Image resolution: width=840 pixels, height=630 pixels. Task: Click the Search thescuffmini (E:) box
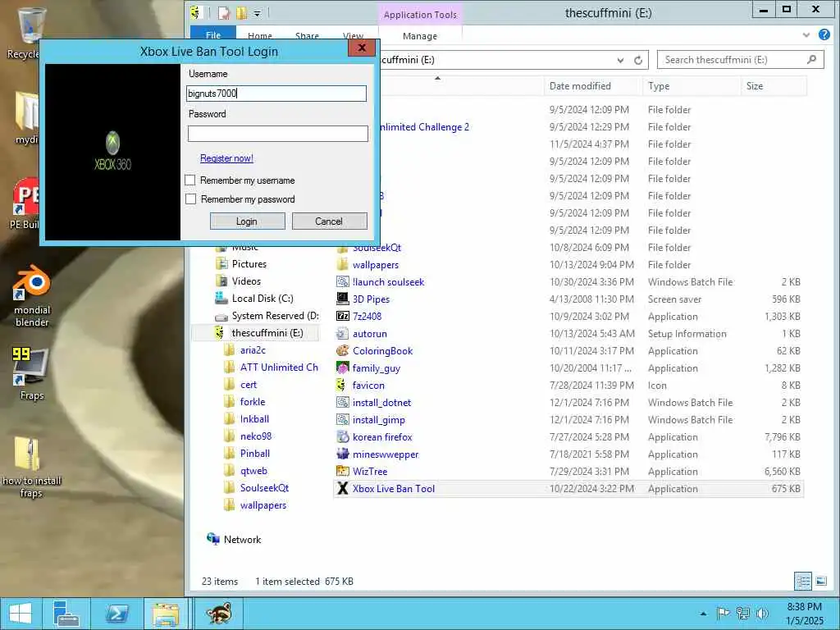(742, 60)
